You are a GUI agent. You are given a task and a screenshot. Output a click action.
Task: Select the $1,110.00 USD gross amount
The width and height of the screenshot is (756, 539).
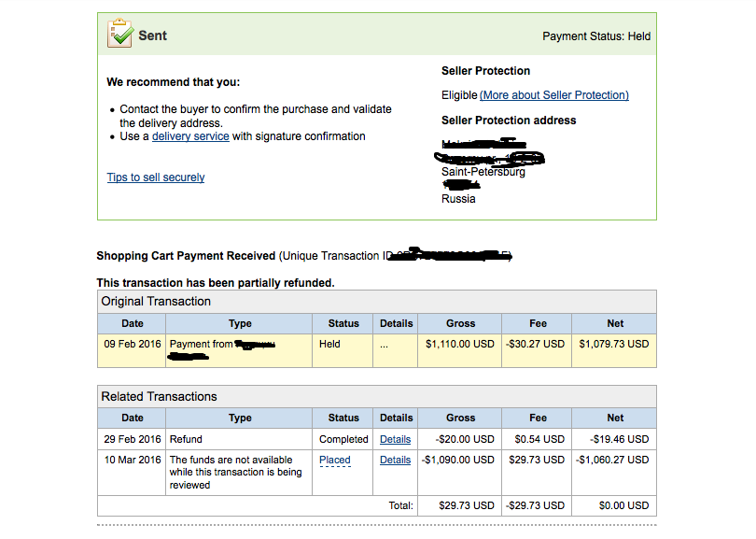pos(459,344)
